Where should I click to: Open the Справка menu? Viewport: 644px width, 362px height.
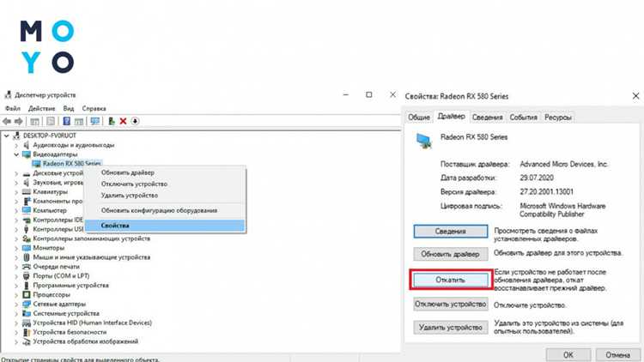[94, 108]
